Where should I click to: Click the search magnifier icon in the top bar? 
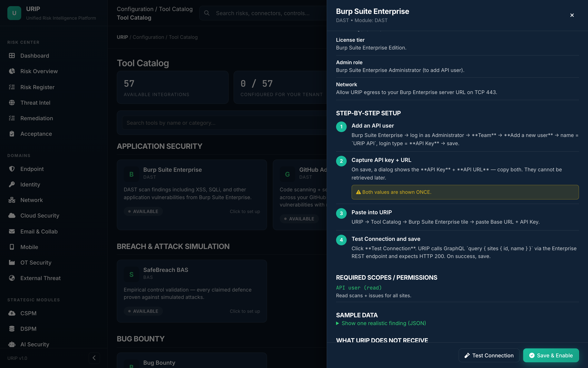coord(207,13)
